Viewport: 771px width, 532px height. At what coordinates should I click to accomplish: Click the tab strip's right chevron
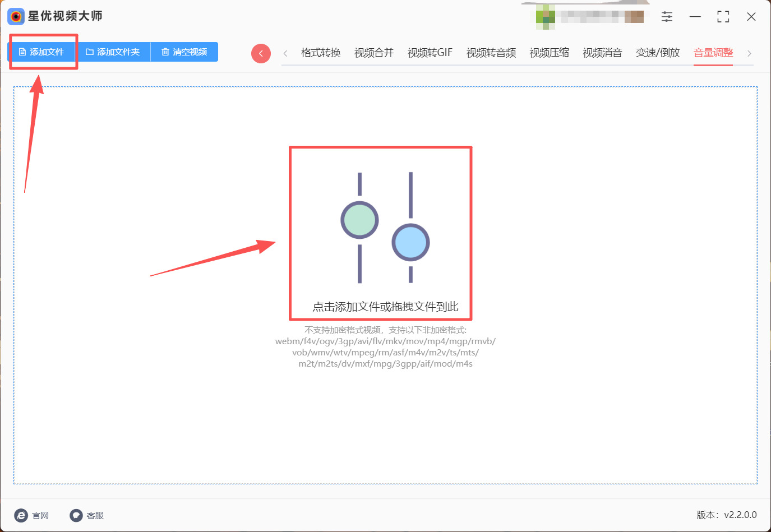749,53
